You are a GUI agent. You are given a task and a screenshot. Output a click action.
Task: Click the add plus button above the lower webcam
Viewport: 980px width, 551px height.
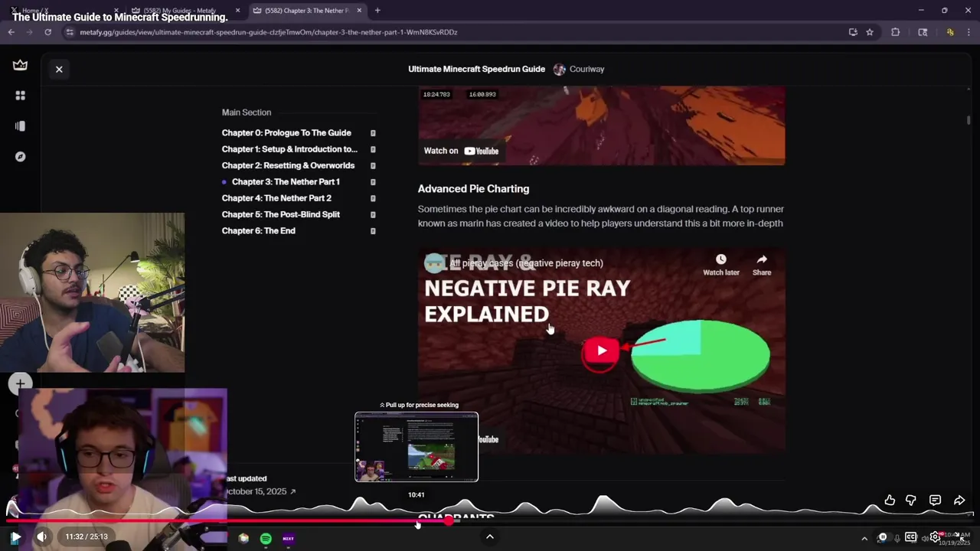pos(20,383)
